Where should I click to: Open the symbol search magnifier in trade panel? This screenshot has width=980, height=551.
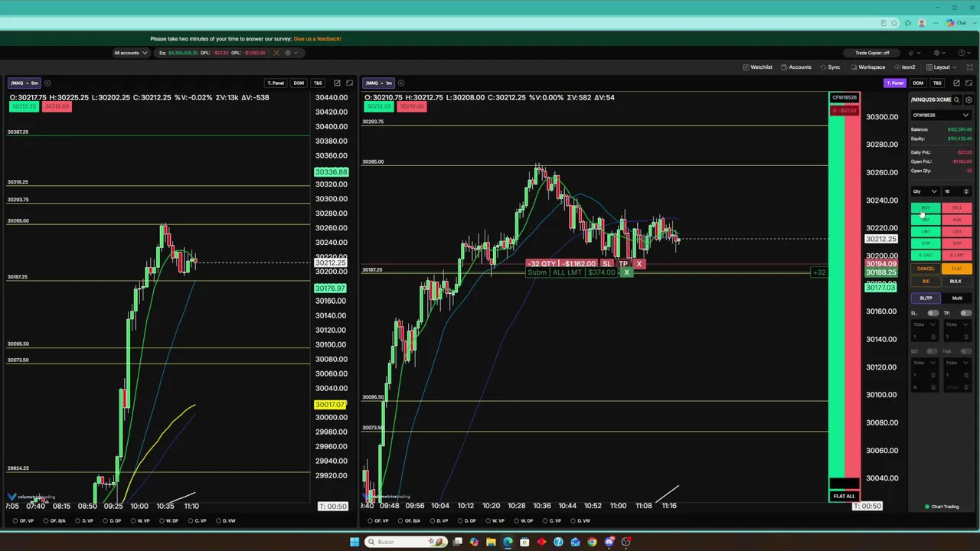click(x=956, y=99)
